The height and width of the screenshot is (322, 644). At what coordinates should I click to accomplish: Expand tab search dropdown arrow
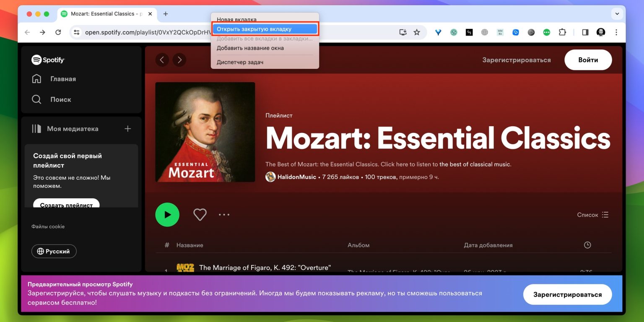617,14
